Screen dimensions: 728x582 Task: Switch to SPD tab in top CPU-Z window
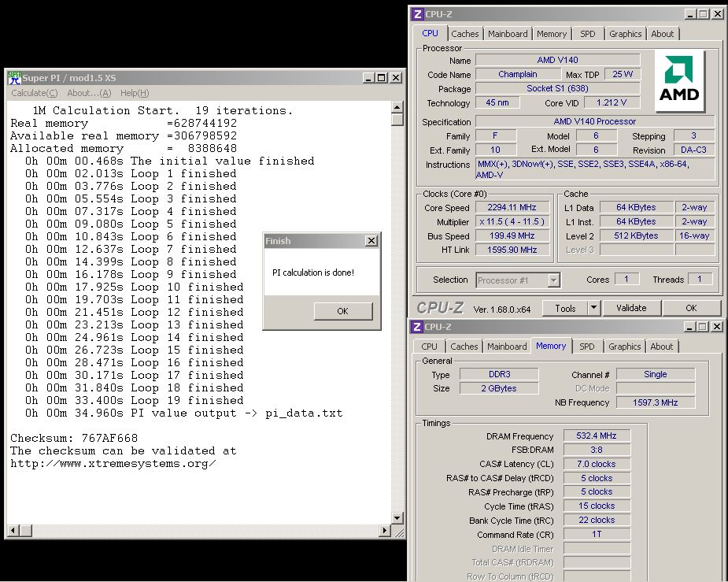(x=587, y=34)
